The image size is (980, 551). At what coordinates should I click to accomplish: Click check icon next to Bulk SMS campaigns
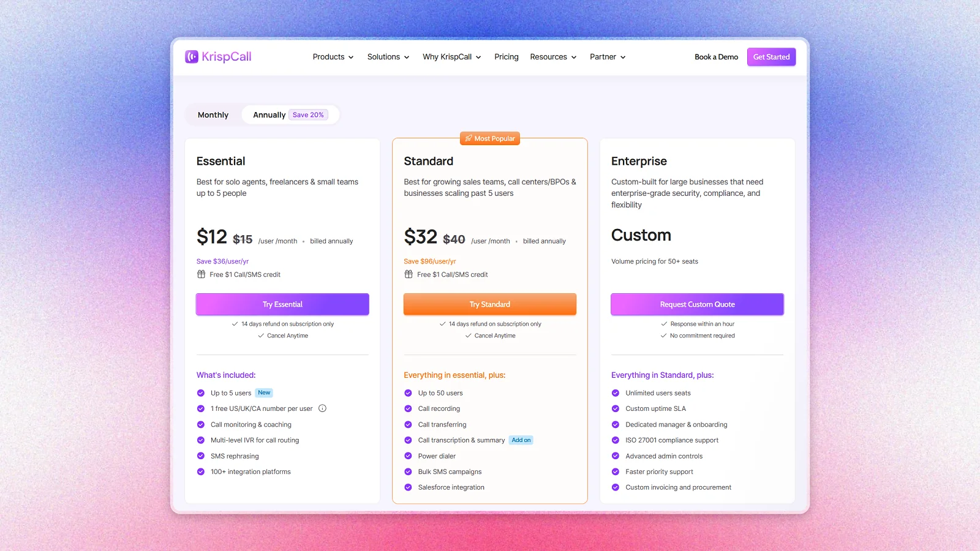point(408,471)
